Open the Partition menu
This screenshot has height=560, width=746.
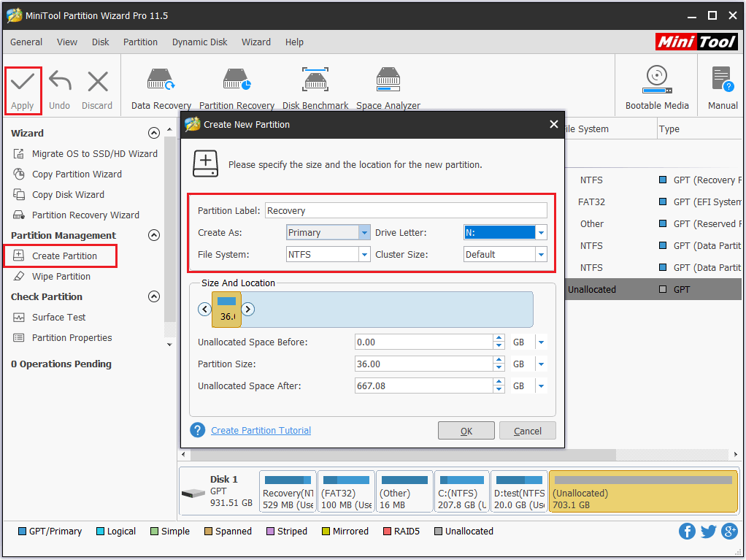click(140, 42)
